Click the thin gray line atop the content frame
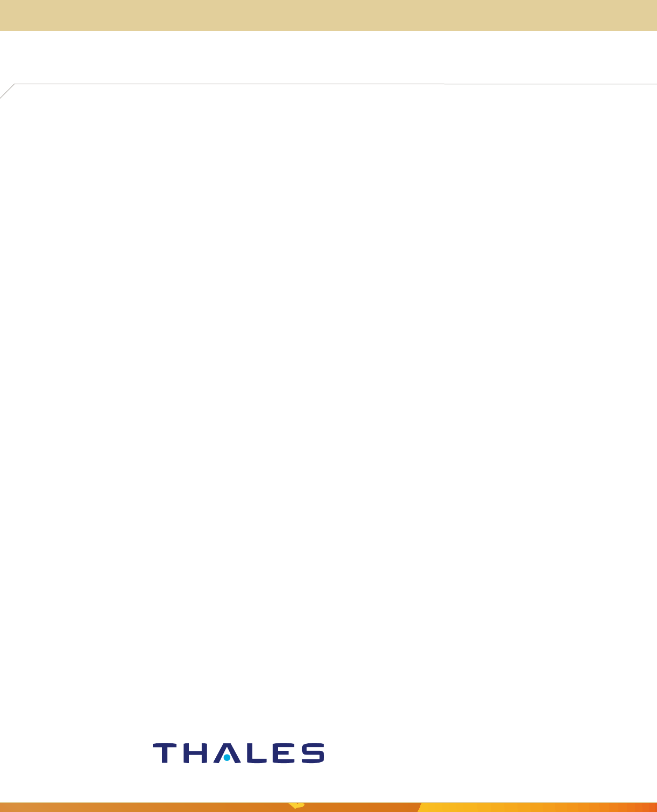Screen dimensions: 657x812 [335, 84]
